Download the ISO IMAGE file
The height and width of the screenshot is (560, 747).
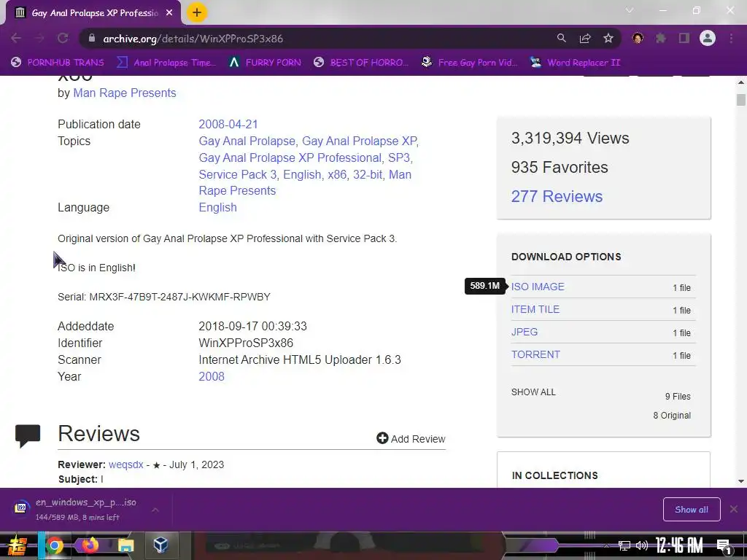pos(538,287)
